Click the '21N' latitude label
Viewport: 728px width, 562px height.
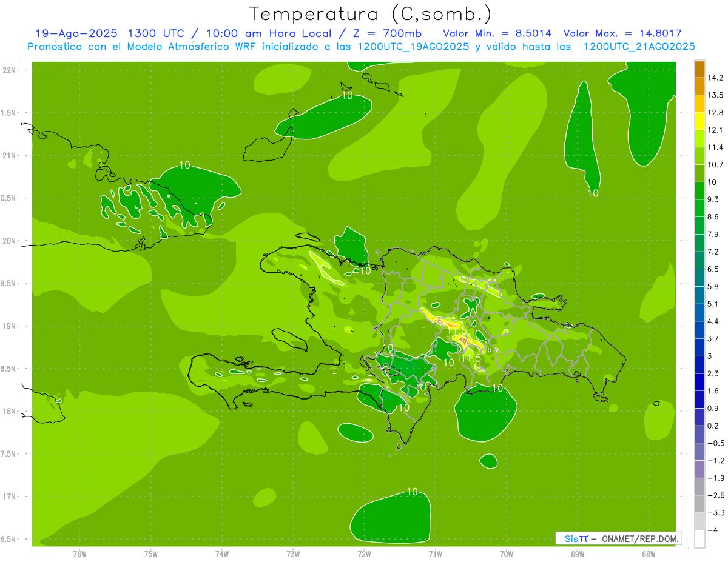pos(9,156)
